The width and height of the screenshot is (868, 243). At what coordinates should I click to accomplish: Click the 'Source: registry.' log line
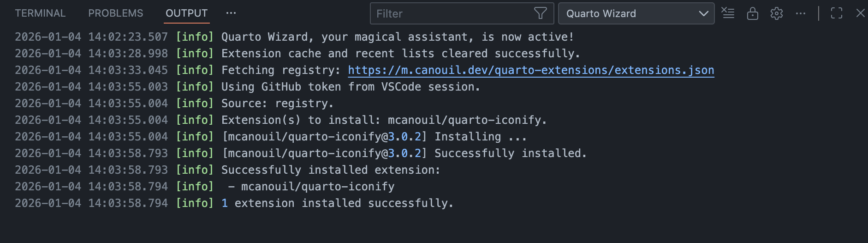coord(277,103)
